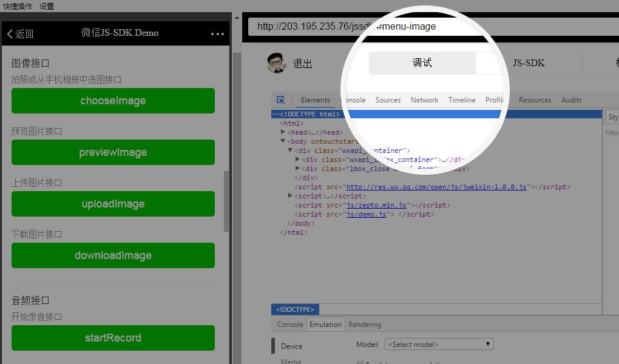This screenshot has width=619, height=364.
Task: Open the js/zepto.min.js link
Action: [x=376, y=205]
